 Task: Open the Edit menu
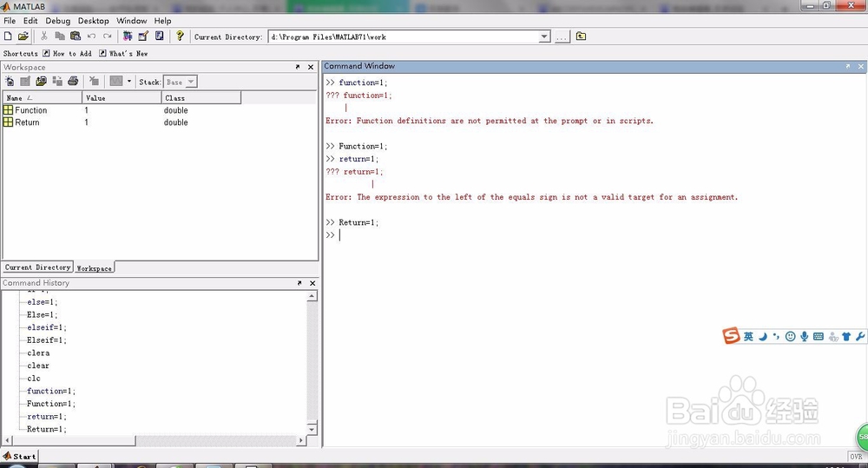(30, 21)
